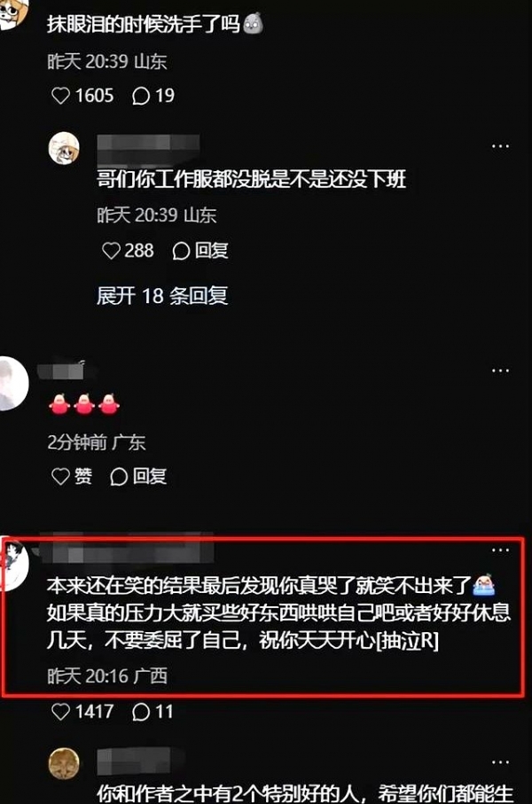
Task: Tap the 赞 heart on the 广东 comment
Action: (x=72, y=477)
